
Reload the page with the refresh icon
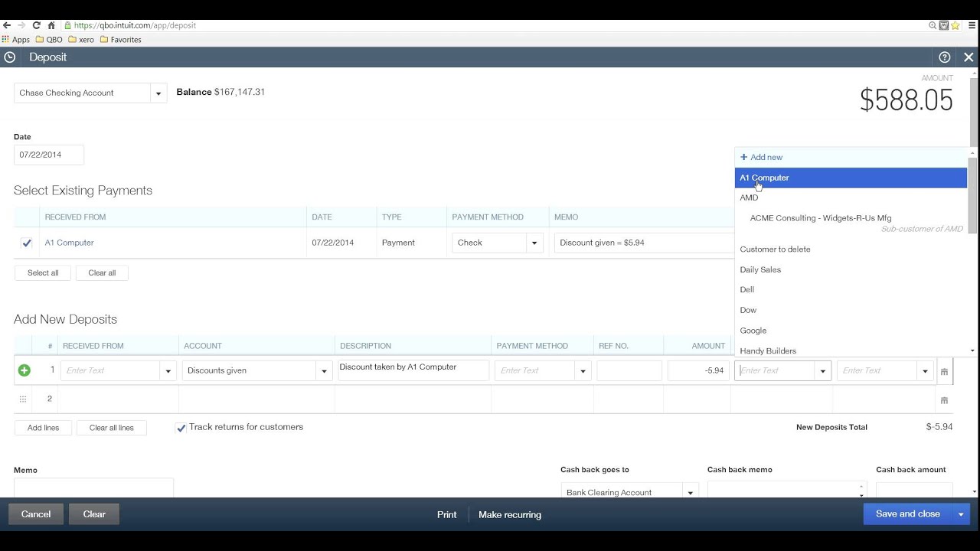pos(36,25)
